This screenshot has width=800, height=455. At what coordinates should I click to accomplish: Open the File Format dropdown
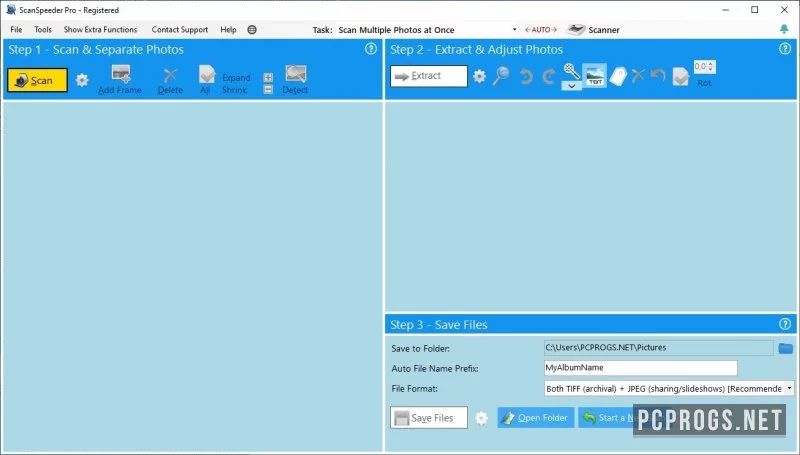[x=669, y=388]
